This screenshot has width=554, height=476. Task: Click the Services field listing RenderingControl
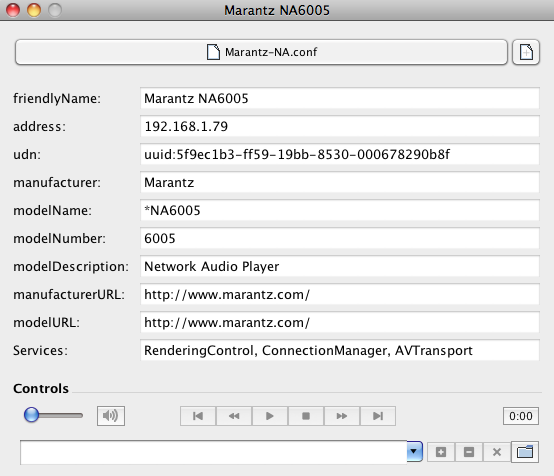click(340, 350)
